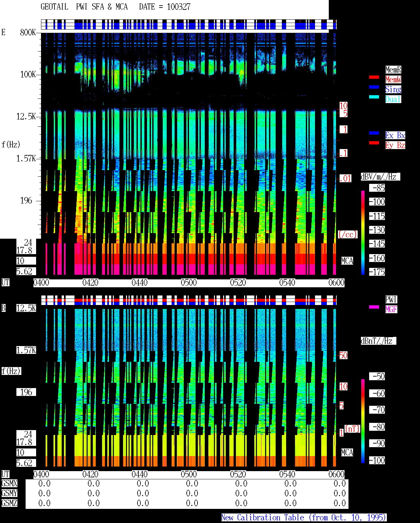
Task: Click the MemR legend label
Action: [393, 70]
